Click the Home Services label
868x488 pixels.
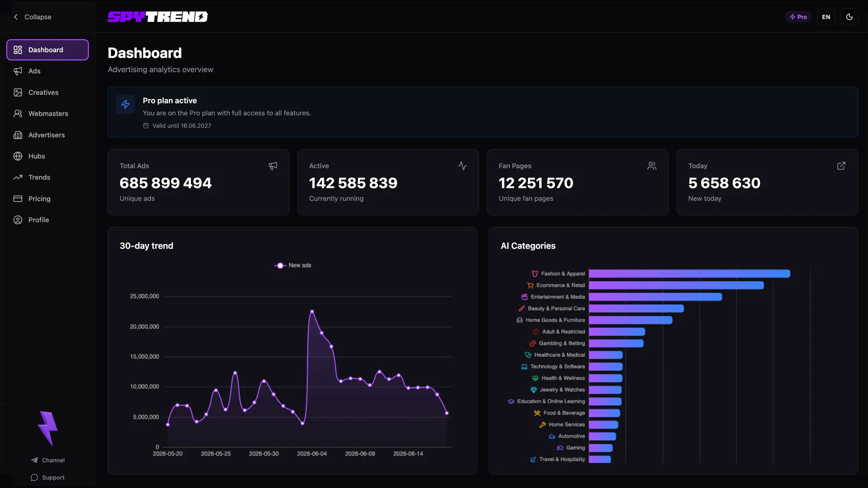point(566,425)
